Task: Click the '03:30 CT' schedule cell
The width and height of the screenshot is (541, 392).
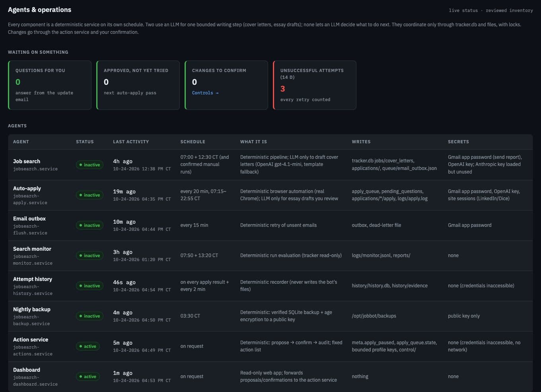Action: pyautogui.click(x=190, y=316)
